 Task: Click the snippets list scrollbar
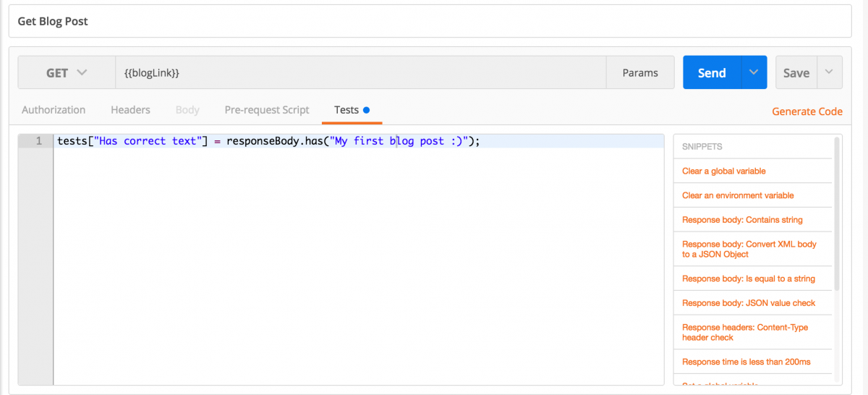[837, 213]
